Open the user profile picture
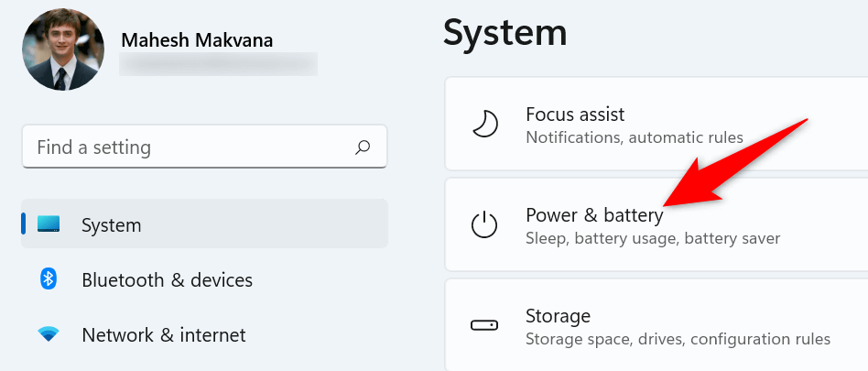Screen dimensions: 868x371 tap(63, 50)
